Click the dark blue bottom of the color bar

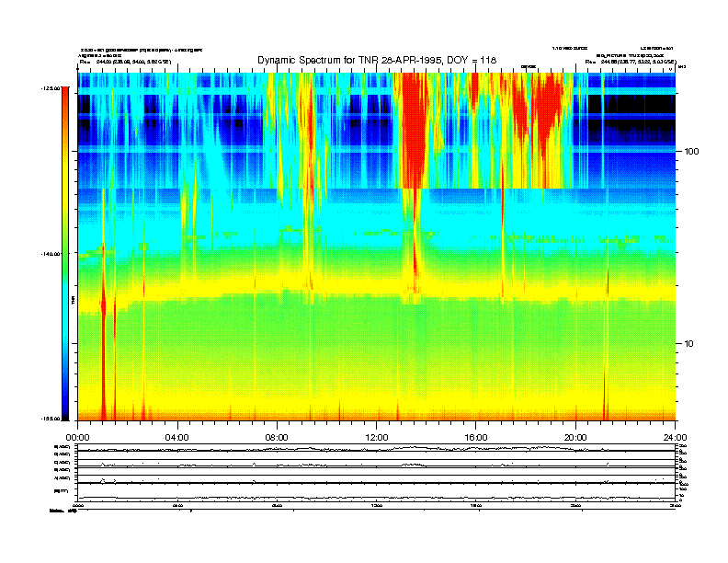[x=65, y=408]
